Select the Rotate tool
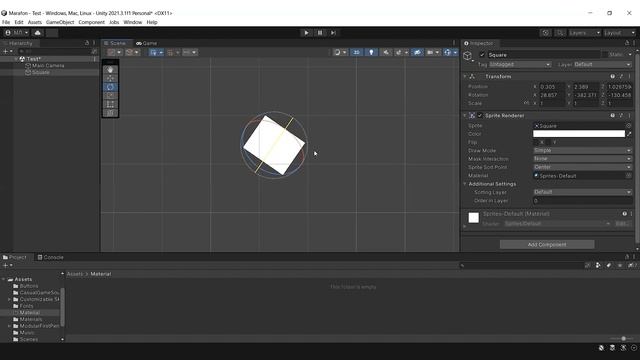Screen dimensions: 640x360 110,87
